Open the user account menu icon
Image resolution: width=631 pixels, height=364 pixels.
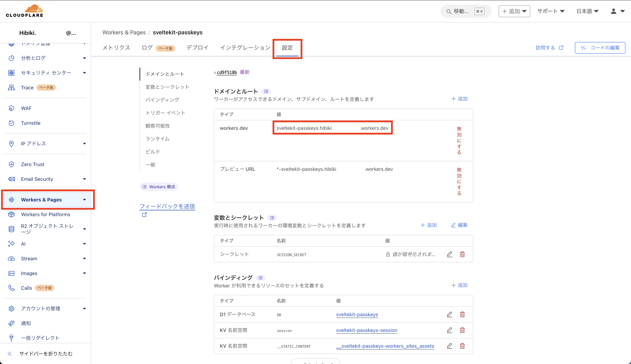pyautogui.click(x=618, y=11)
